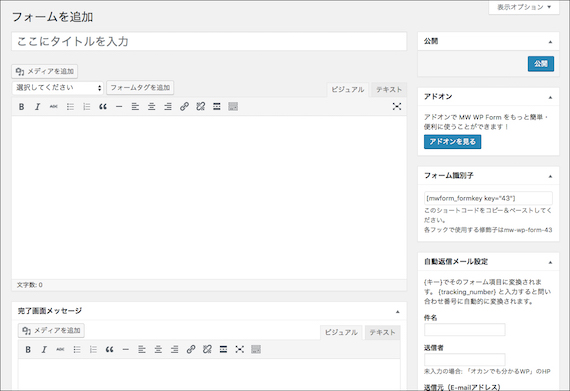Viewport: 570px width, 391px height.
Task: Remove link in completion message editor
Action: (207, 350)
